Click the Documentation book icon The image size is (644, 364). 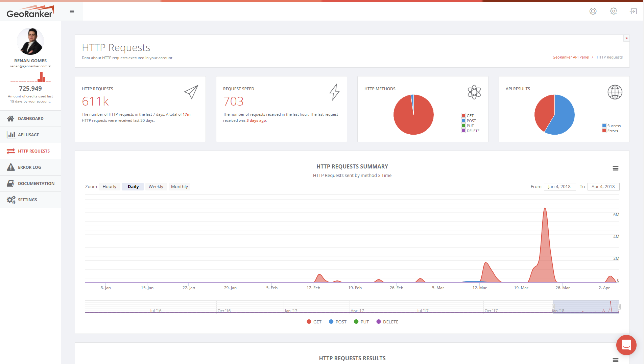point(11,183)
